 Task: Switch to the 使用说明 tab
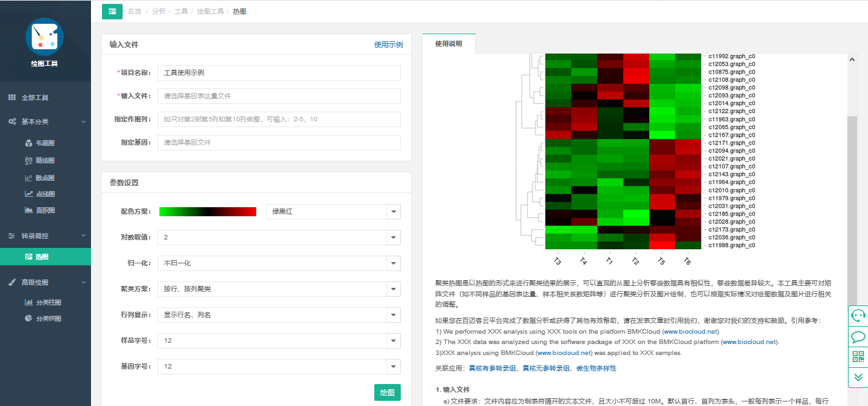click(449, 44)
